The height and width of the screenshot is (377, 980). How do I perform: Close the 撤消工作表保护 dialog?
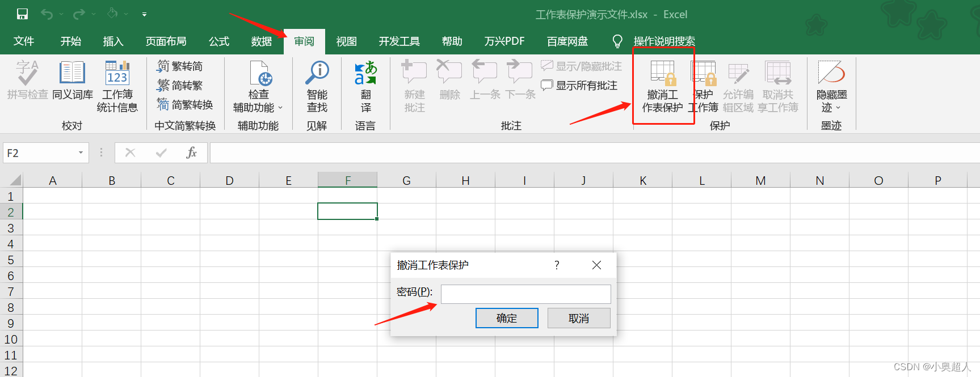tap(596, 265)
